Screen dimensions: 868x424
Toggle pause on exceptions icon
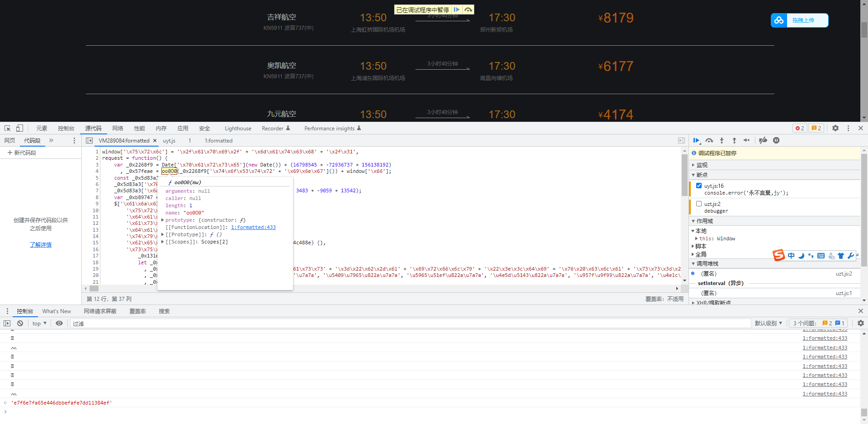point(776,141)
